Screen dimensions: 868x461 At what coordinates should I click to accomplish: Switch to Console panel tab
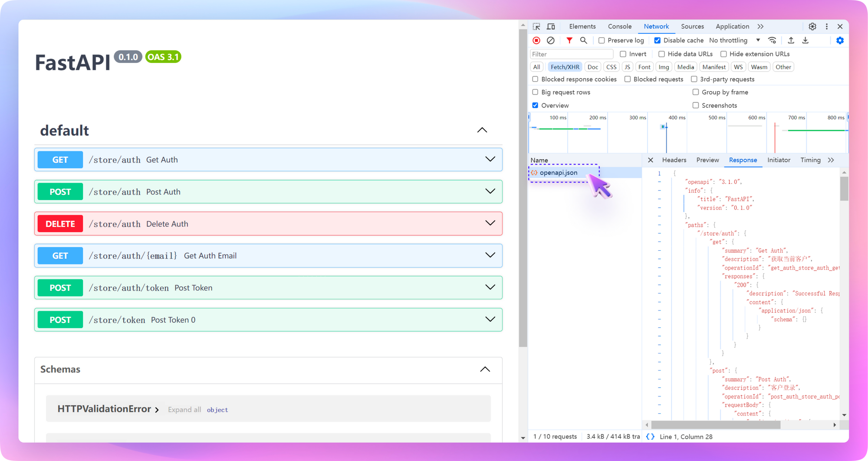tap(620, 26)
